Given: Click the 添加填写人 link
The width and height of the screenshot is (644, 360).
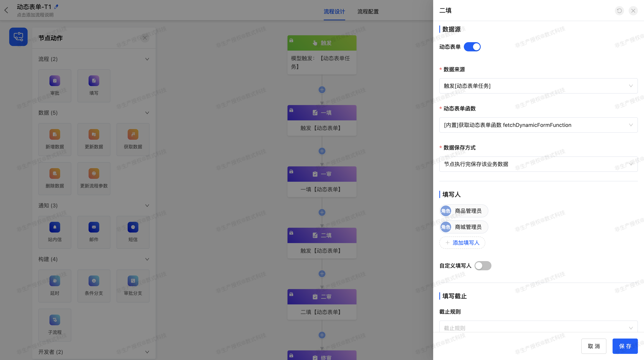Looking at the screenshot, I should 462,243.
